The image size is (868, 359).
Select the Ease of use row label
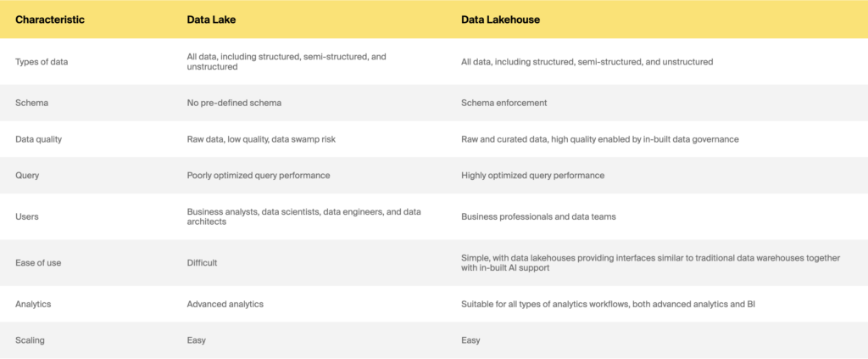(x=38, y=262)
